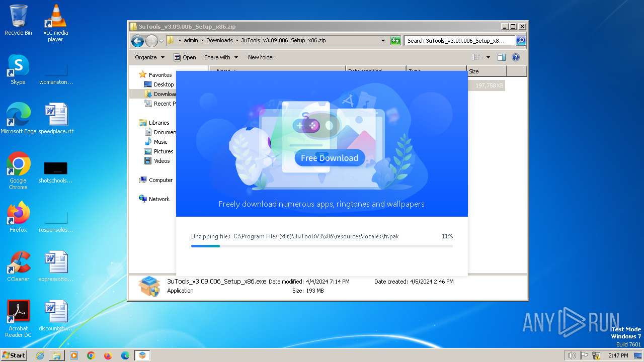
Task: Select the expressohio document on desktop
Action: pyautogui.click(x=56, y=266)
